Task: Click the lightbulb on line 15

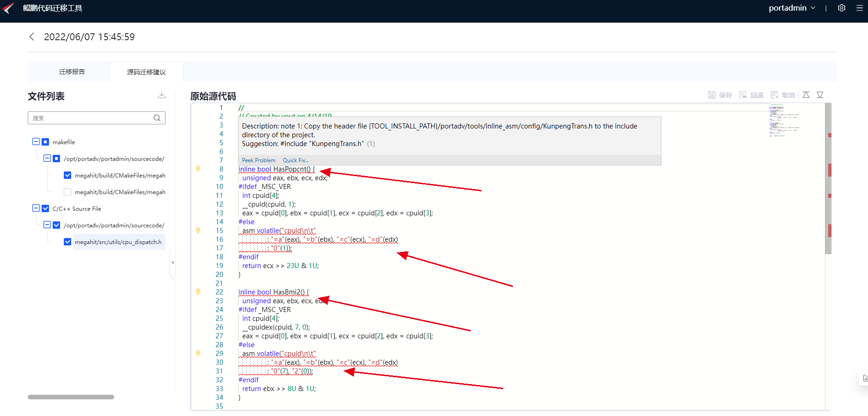Action: [x=198, y=231]
